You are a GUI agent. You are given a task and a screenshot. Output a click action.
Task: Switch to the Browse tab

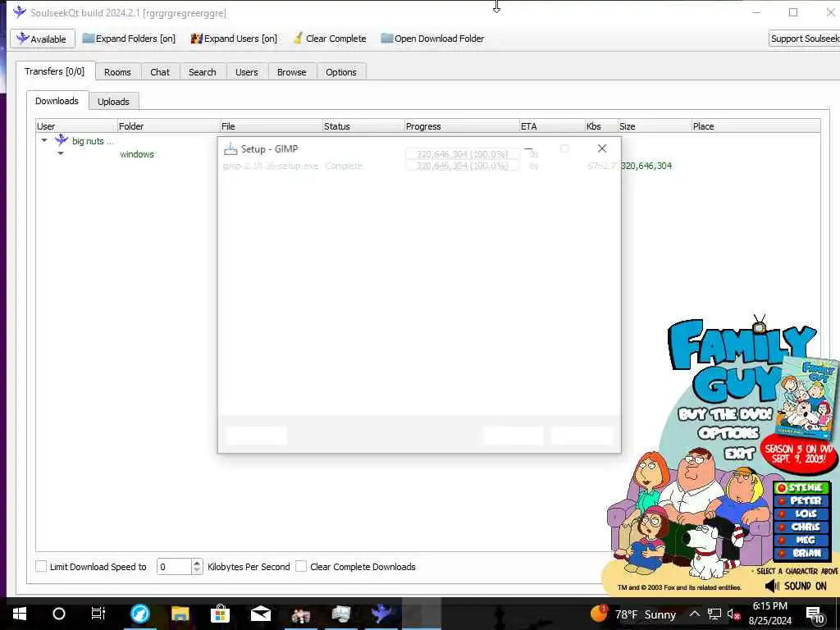(291, 72)
